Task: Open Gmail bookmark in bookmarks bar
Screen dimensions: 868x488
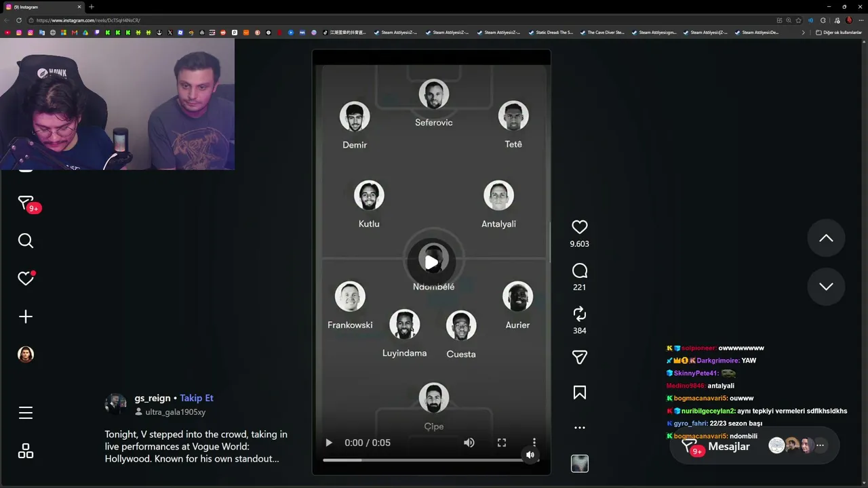Action: click(75, 33)
